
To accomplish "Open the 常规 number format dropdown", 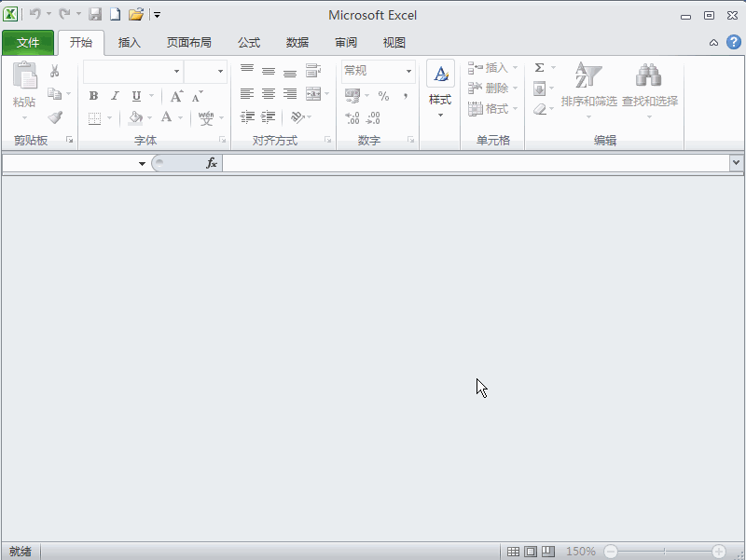I will (408, 72).
